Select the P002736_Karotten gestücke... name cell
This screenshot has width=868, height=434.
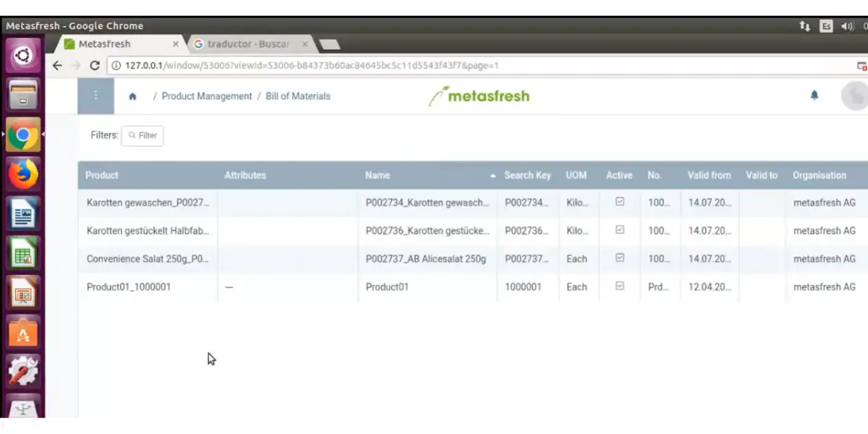427,231
